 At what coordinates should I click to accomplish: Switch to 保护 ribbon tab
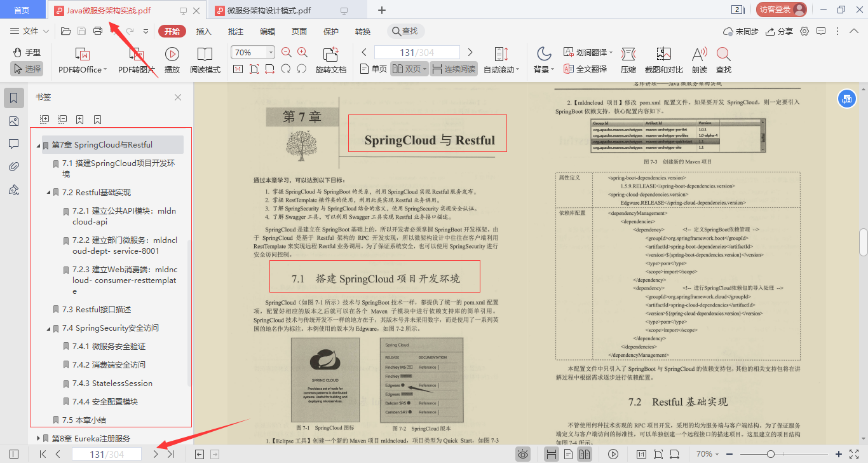point(331,31)
